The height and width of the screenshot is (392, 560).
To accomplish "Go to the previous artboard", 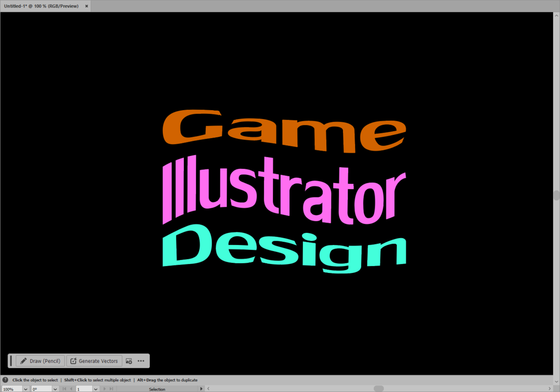I will [71, 389].
